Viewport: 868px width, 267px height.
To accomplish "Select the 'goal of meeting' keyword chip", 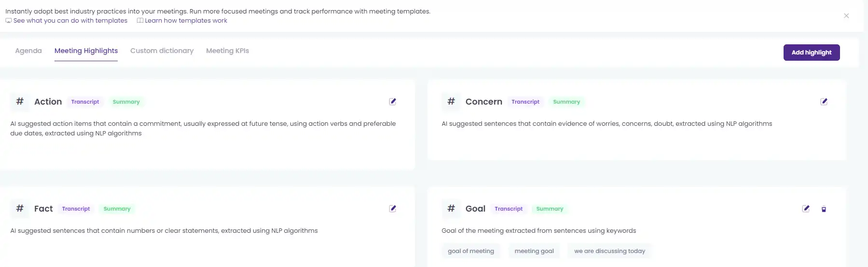I will [471, 251].
